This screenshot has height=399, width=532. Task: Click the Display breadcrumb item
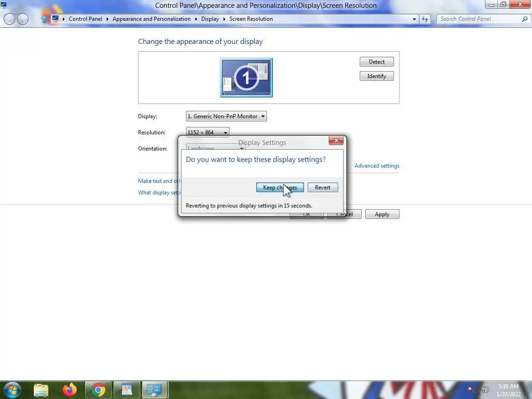pos(210,19)
